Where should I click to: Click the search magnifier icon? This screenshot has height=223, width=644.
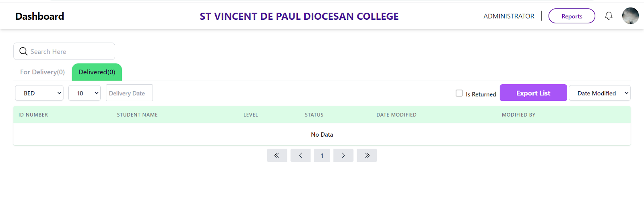pos(23,51)
